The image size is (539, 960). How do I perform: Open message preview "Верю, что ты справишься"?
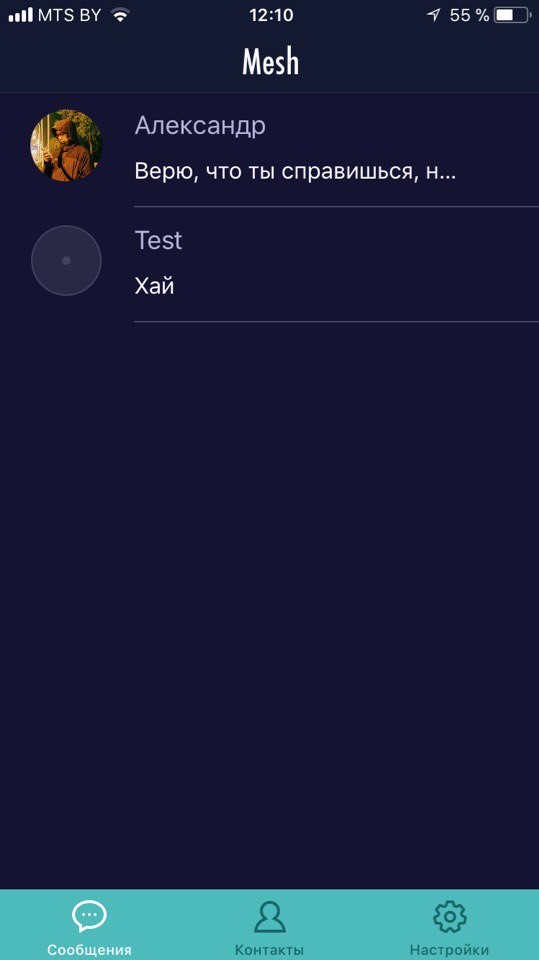tap(295, 171)
